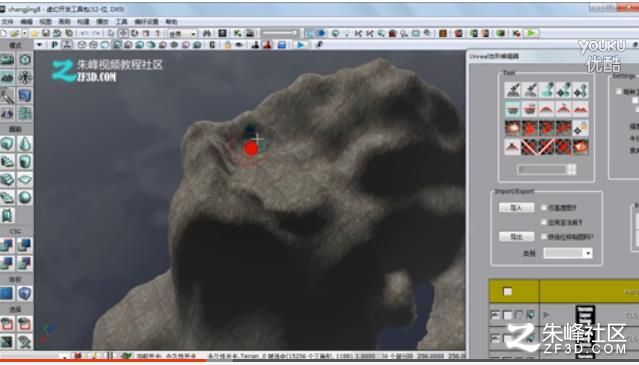639x365 pixels.
Task: Click the binoculars search icon in the toolbar
Action: tap(207, 33)
